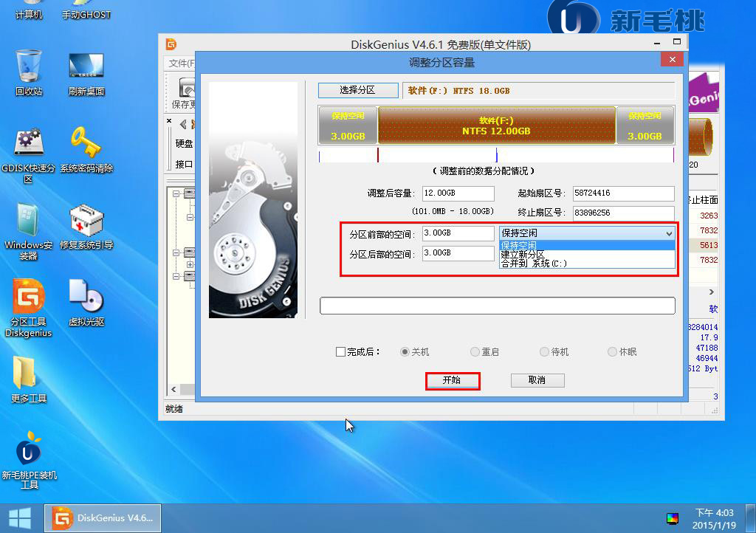Click the 就绪 status bar text
This screenshot has width=756, height=533.
(174, 409)
